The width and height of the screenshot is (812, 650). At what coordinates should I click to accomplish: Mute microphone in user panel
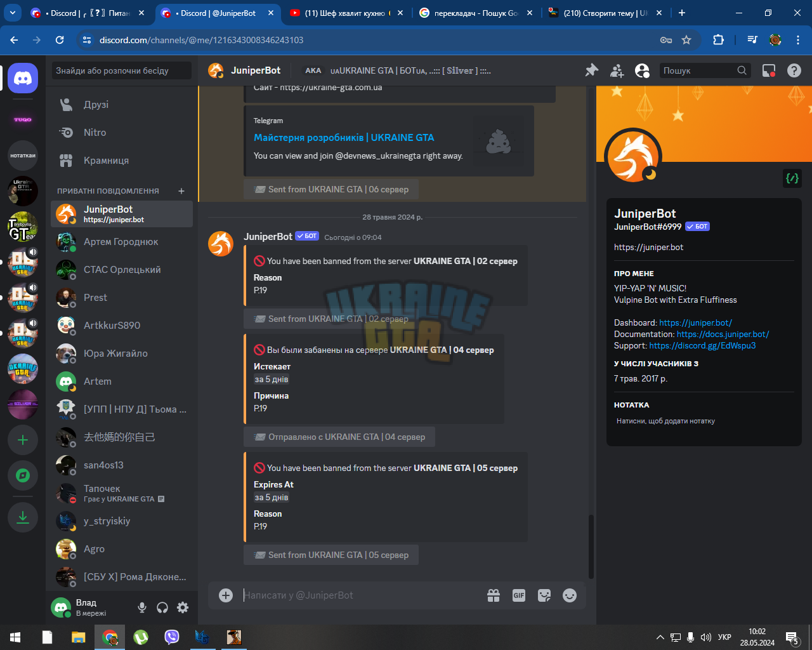pyautogui.click(x=142, y=607)
